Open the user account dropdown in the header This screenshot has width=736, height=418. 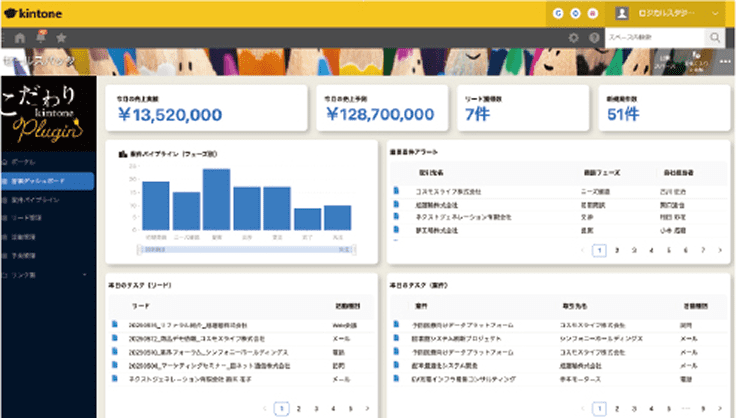tap(668, 13)
